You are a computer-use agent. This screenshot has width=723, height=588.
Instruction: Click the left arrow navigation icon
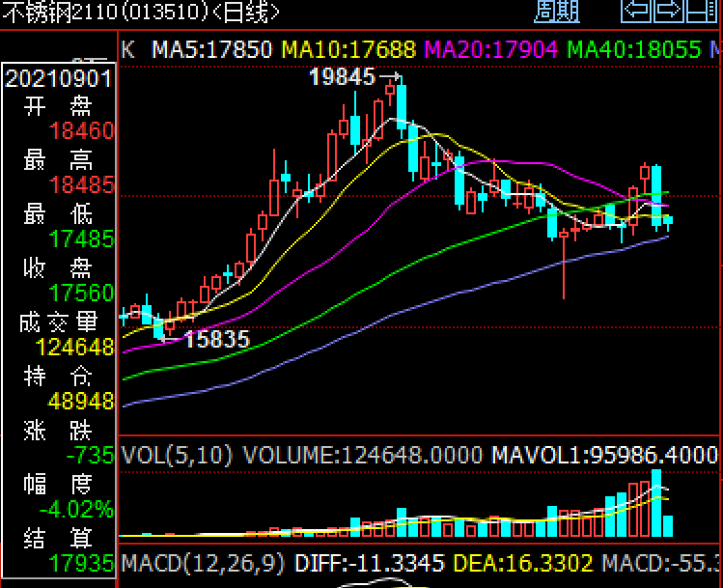[637, 11]
